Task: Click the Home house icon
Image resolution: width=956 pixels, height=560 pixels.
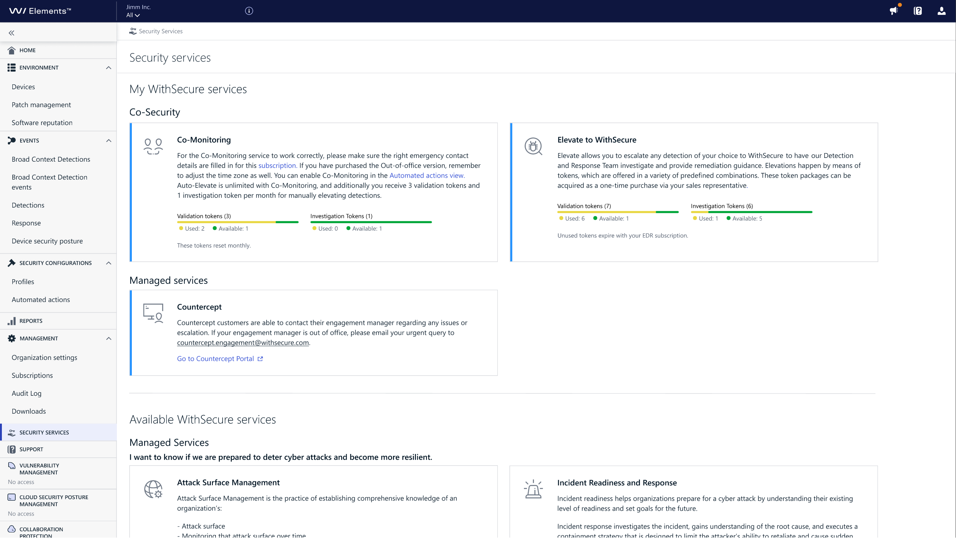Action: [x=11, y=50]
